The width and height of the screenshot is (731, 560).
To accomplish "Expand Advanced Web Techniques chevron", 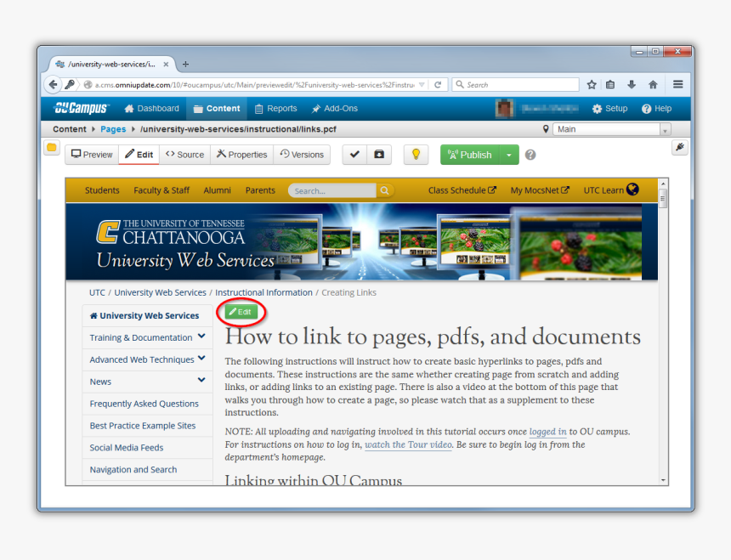I will [201, 358].
